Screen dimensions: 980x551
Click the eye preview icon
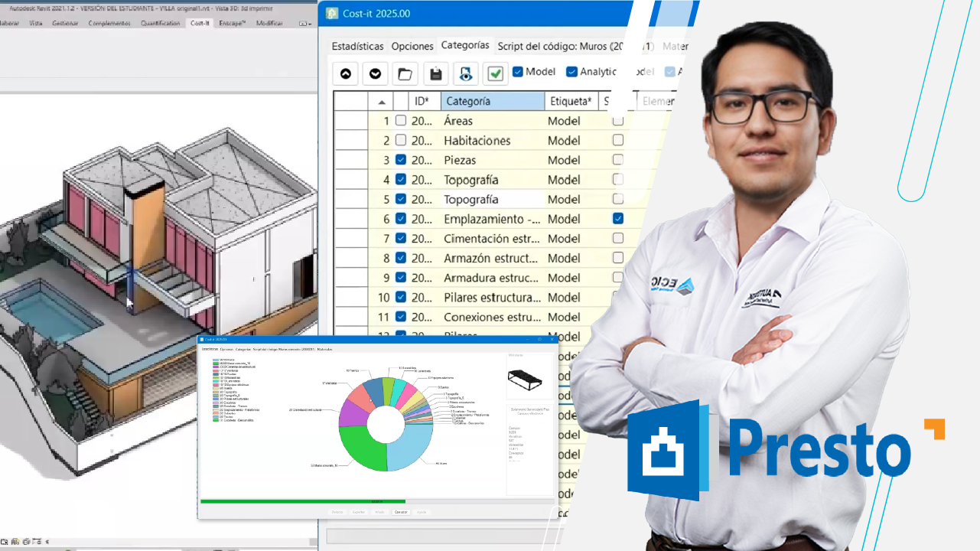pyautogui.click(x=465, y=73)
